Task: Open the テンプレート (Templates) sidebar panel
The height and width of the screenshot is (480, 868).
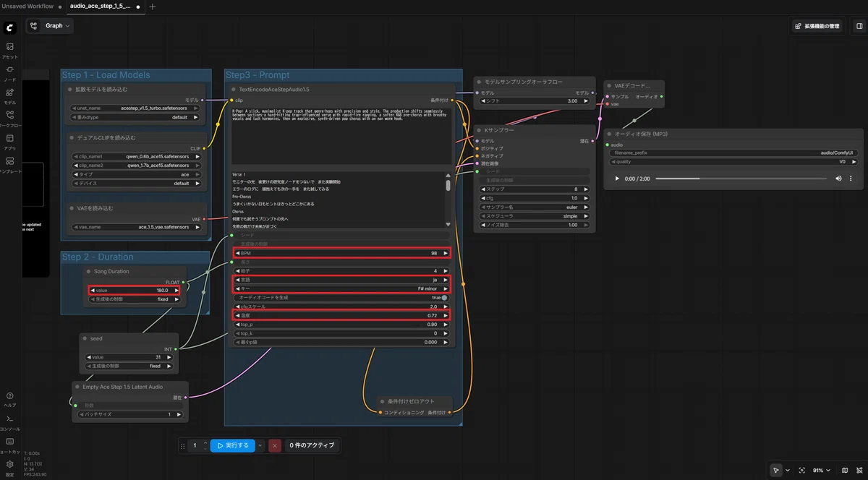Action: 10,165
